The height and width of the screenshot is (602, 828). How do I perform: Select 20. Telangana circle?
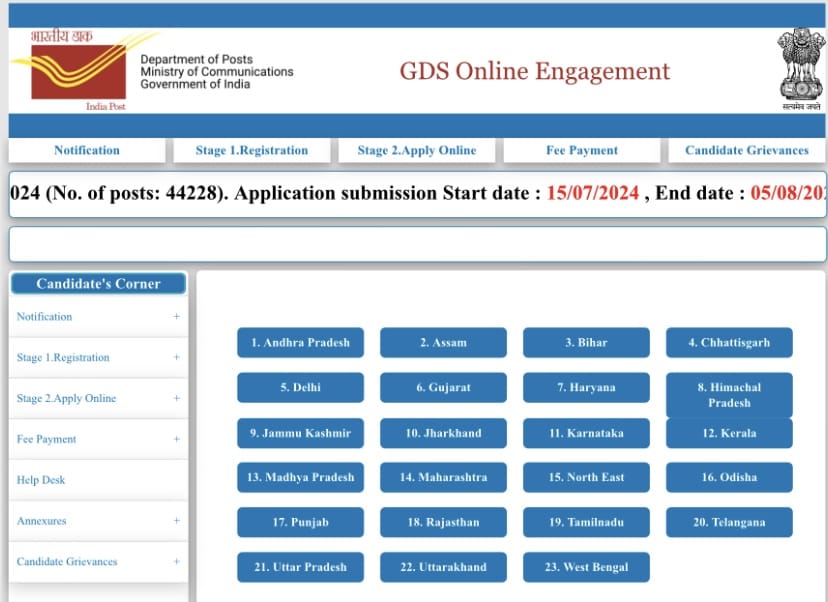tap(729, 522)
